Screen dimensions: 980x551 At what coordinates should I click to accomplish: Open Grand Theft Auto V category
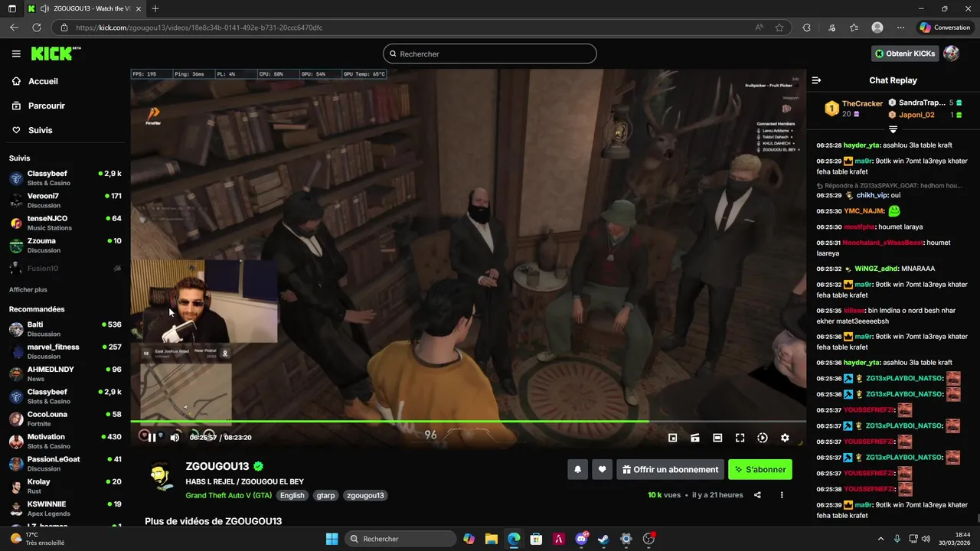click(x=229, y=495)
